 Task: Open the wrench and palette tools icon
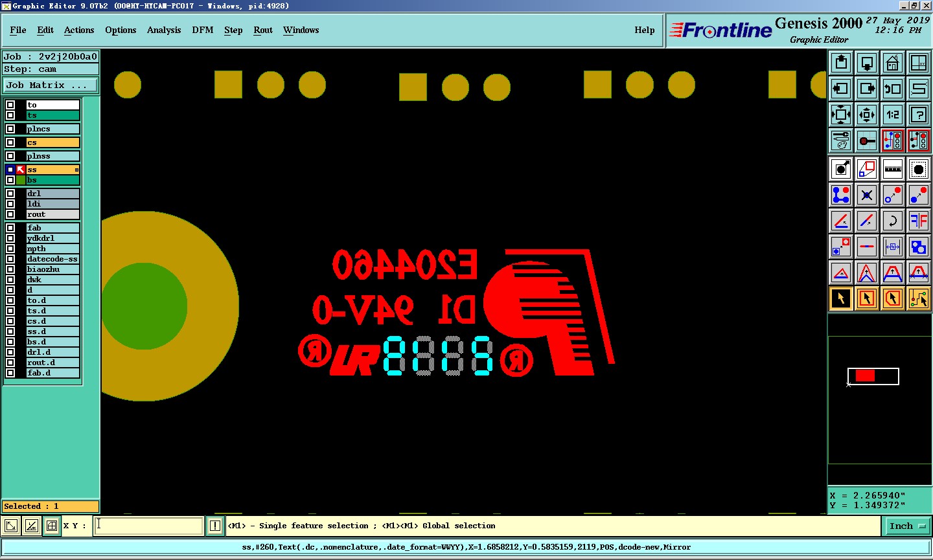pyautogui.click(x=841, y=140)
